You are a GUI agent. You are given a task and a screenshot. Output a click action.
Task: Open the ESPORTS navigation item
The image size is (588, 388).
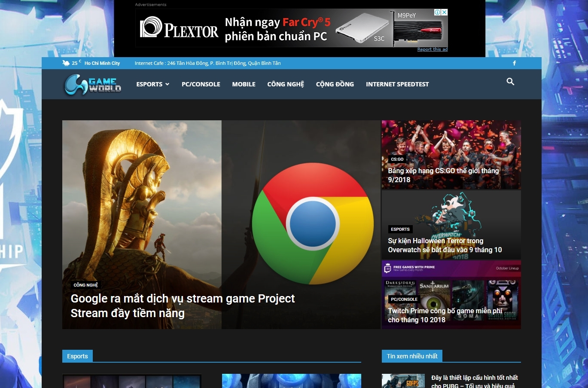tap(149, 84)
